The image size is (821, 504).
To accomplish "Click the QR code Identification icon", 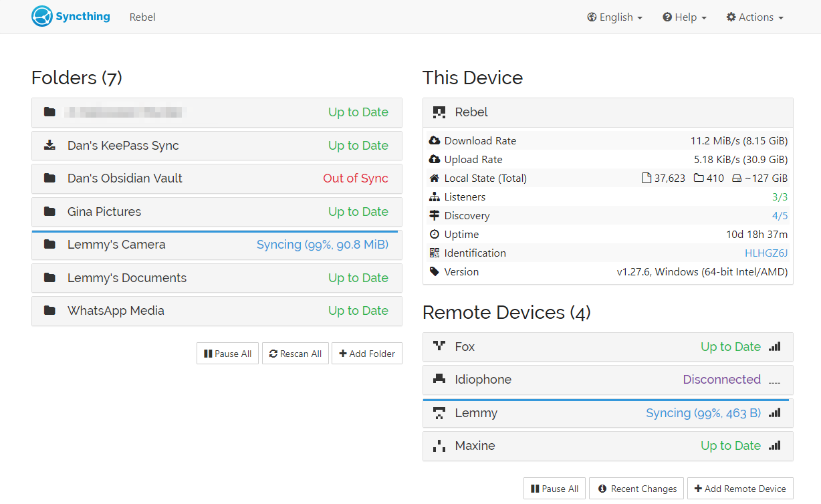I will point(435,253).
